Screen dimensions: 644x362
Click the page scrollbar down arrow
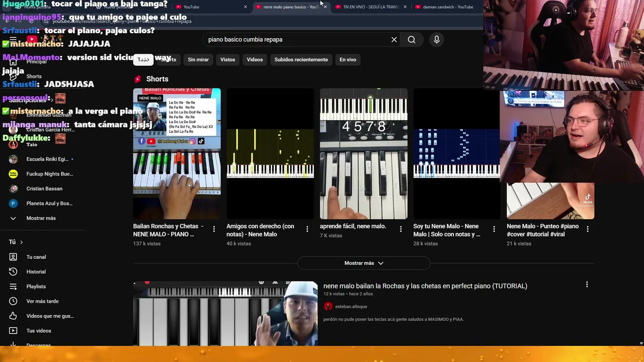(x=641, y=343)
